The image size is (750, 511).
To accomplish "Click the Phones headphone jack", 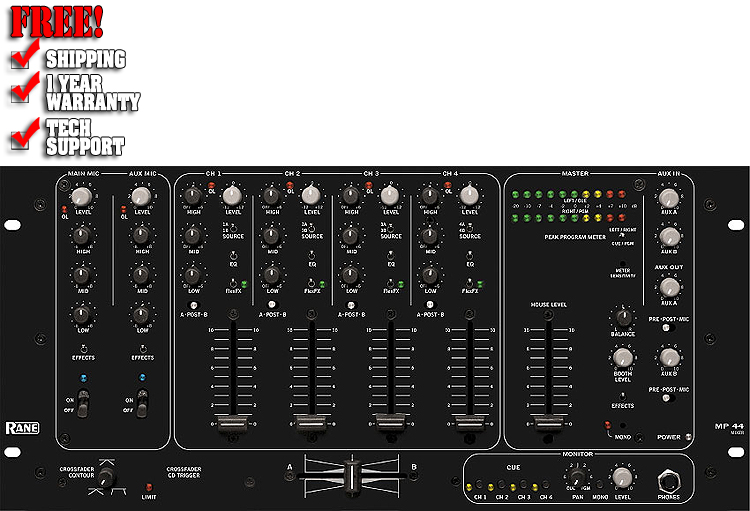I will click(x=668, y=481).
